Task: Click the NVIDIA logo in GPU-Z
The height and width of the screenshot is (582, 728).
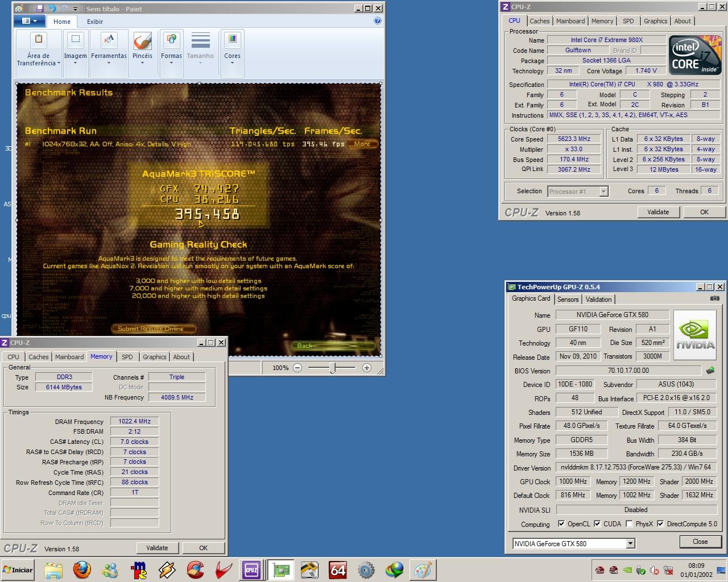Action: pyautogui.click(x=694, y=335)
